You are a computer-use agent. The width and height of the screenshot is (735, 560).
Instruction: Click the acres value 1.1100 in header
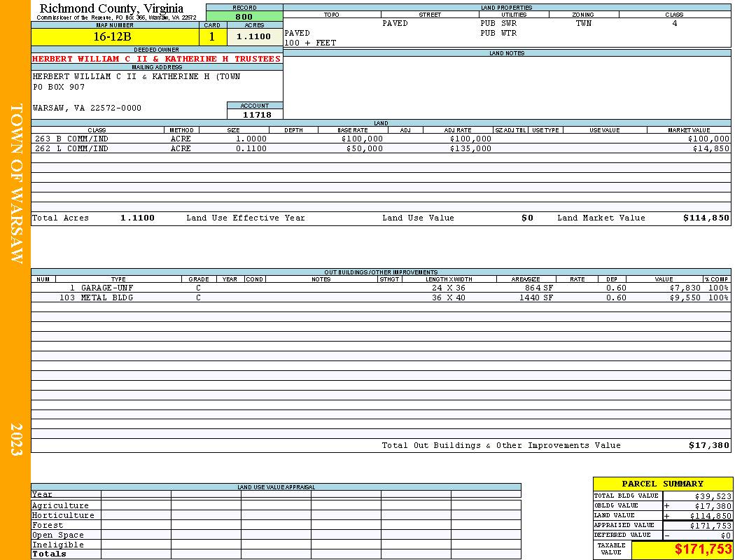click(254, 36)
